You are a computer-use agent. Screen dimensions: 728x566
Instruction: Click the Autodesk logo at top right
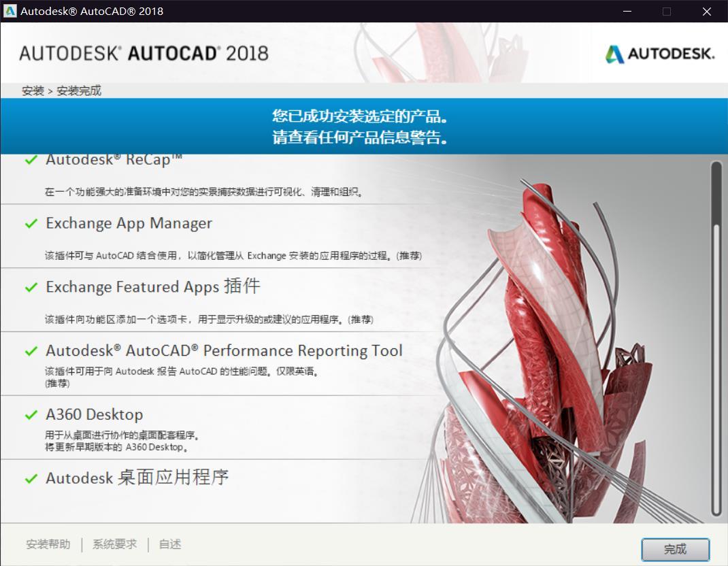click(x=660, y=54)
